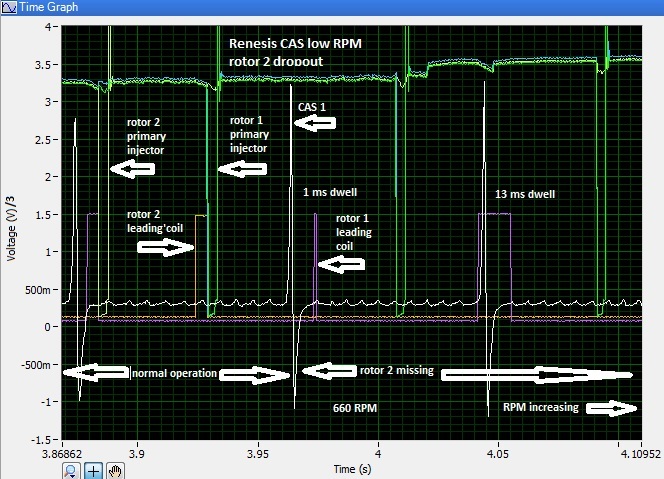Click arrow below rotor 2 primary injector

(132, 170)
